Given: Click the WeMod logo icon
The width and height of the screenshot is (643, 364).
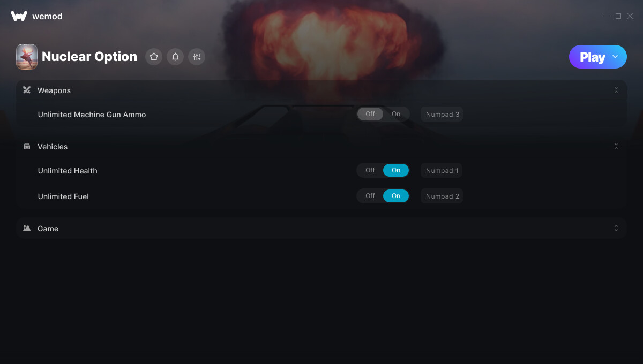Looking at the screenshot, I should click(19, 16).
